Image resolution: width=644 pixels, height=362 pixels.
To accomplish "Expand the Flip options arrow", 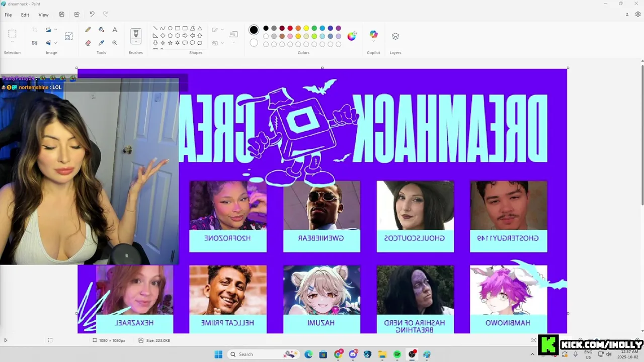I will [x=55, y=43].
